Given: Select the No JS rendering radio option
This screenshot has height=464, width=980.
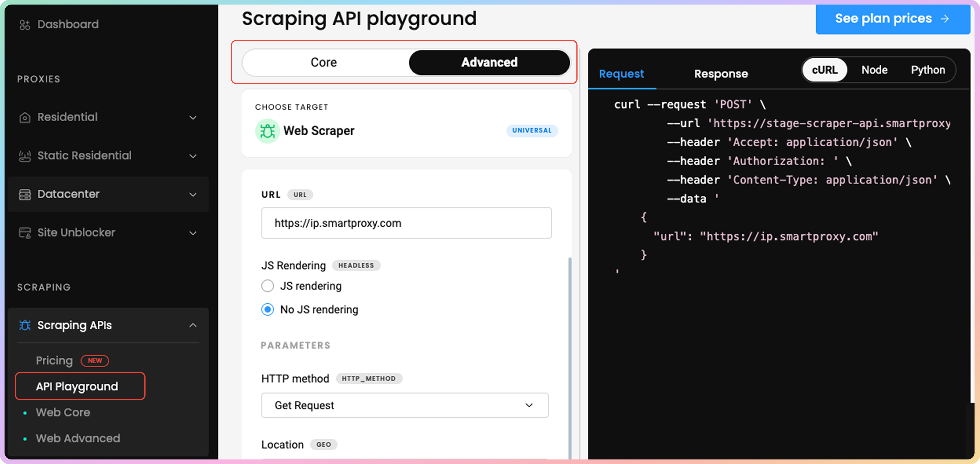Looking at the screenshot, I should pos(267,309).
